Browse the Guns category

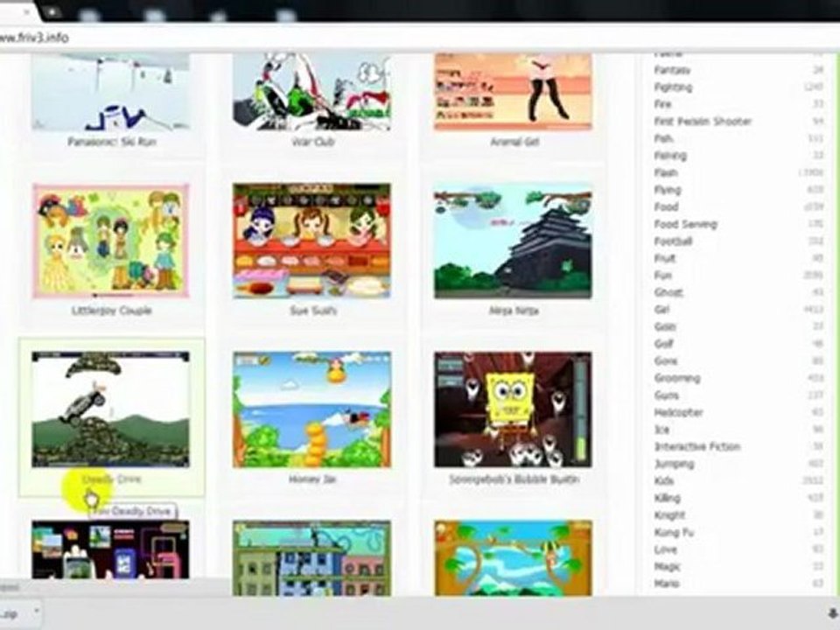pyautogui.click(x=667, y=395)
